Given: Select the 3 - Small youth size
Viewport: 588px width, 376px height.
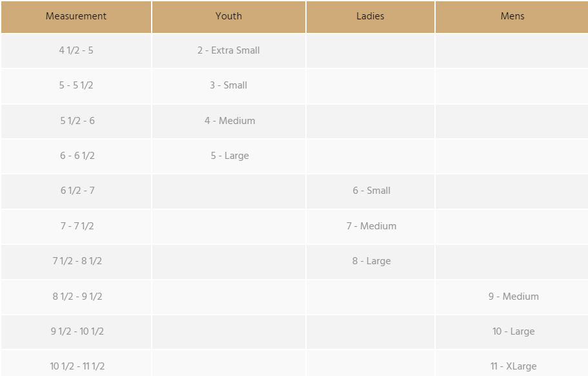Looking at the screenshot, I should coord(228,85).
